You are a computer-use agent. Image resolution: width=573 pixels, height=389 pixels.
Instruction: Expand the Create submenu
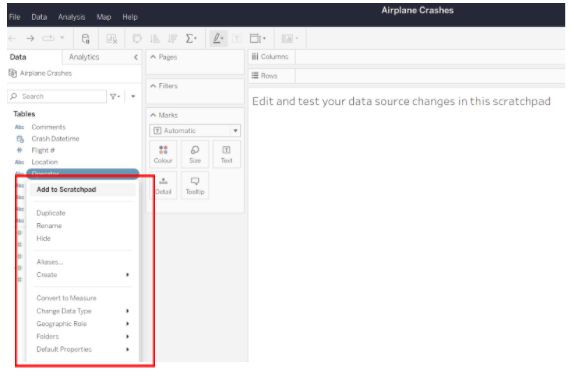(x=83, y=275)
